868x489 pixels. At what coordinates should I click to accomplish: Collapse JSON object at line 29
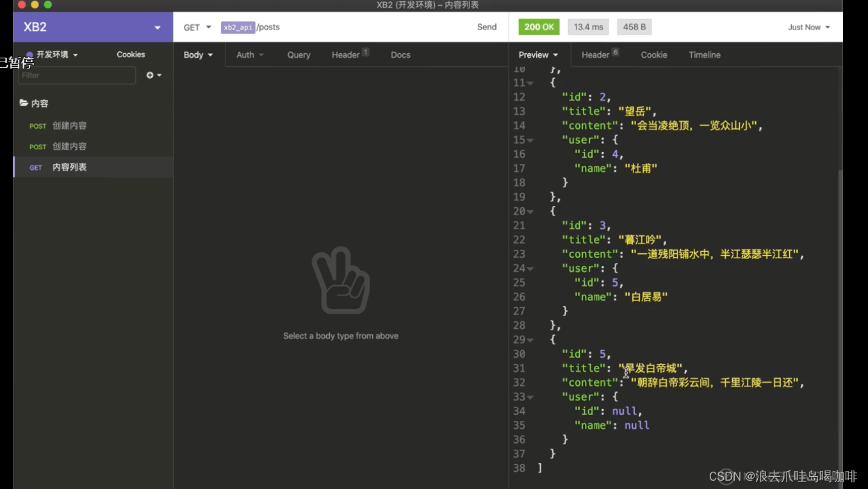(x=530, y=340)
